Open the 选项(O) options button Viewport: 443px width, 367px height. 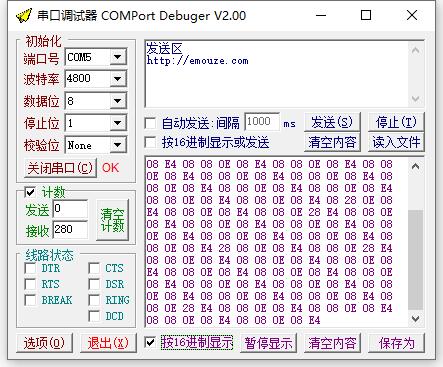pos(44,343)
